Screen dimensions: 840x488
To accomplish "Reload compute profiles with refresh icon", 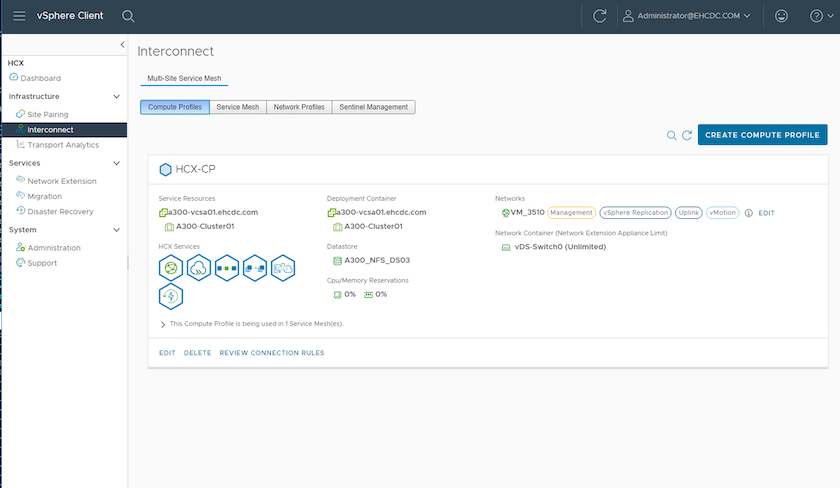I will coord(687,135).
